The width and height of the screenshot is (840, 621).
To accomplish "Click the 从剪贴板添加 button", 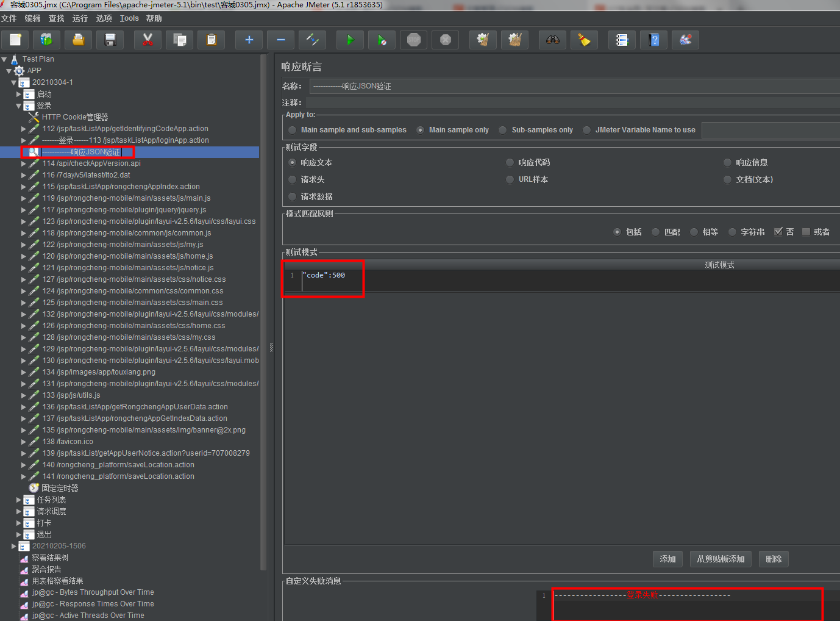I will click(721, 559).
